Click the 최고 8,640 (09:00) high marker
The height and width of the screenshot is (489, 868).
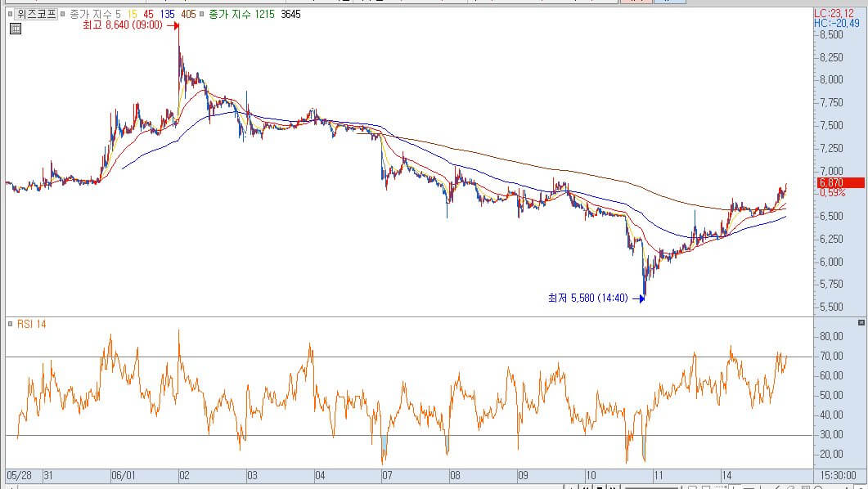point(123,25)
